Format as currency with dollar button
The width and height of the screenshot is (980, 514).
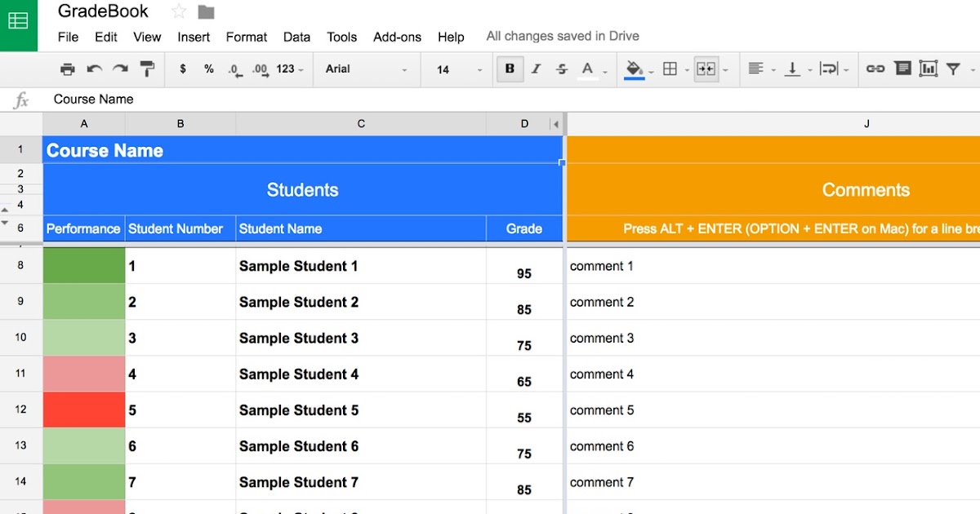pyautogui.click(x=183, y=69)
